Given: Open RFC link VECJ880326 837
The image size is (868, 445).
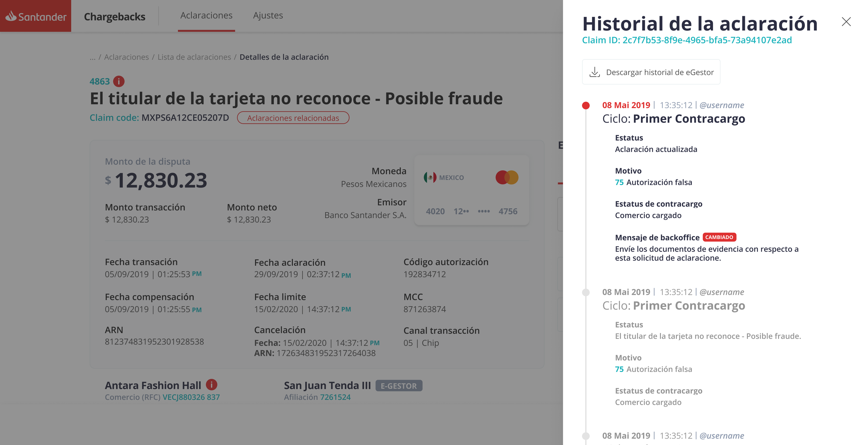Looking at the screenshot, I should point(191,397).
